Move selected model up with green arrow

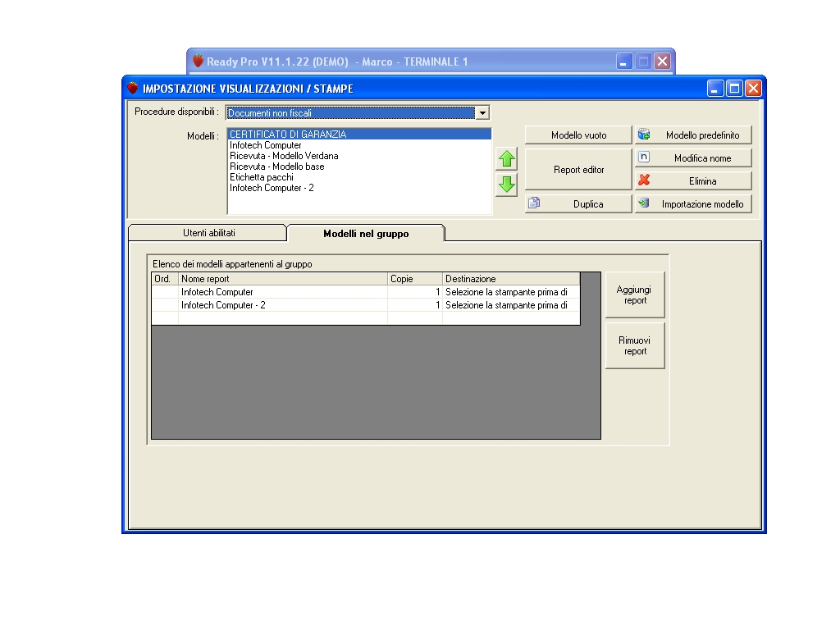pyautogui.click(x=506, y=159)
